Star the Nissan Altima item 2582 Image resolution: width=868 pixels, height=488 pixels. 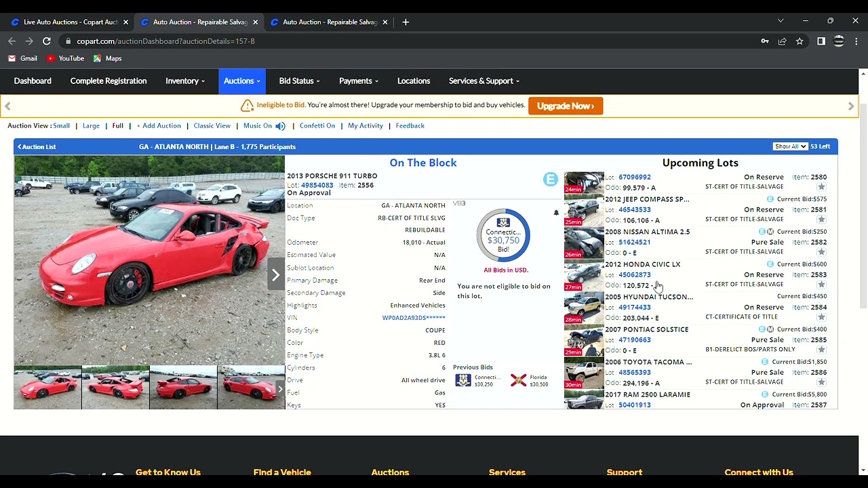821,252
